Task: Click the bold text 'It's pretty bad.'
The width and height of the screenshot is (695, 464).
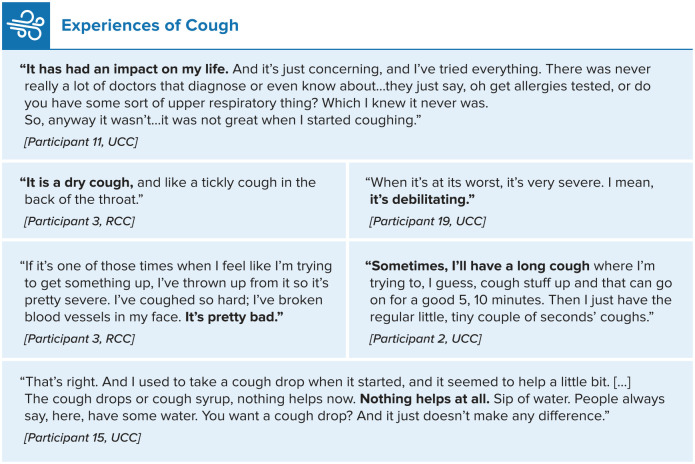Action: coord(234,317)
